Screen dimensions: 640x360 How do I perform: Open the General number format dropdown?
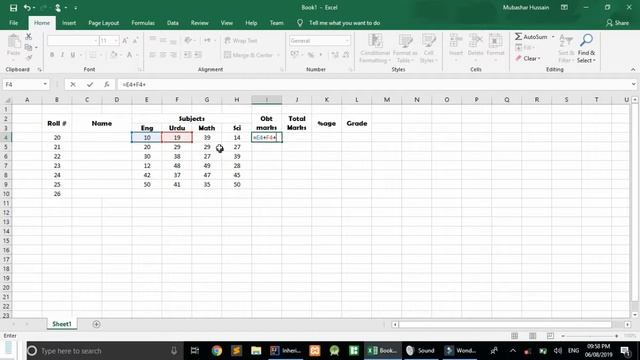point(347,40)
